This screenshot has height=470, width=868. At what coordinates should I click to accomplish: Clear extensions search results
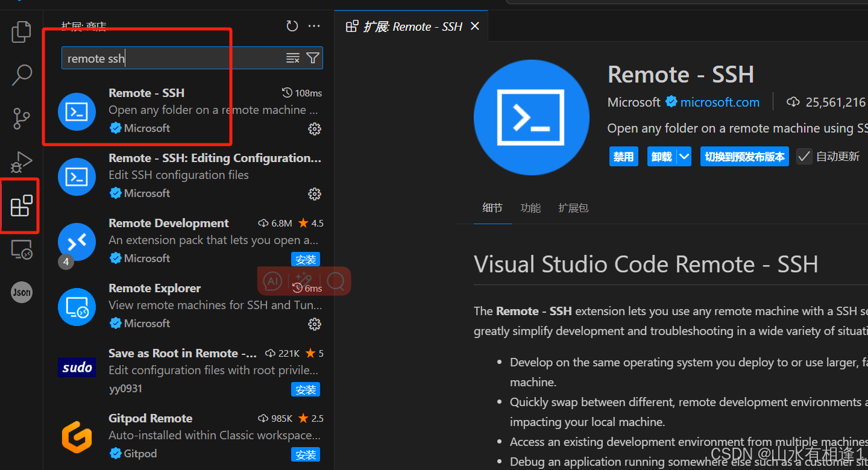click(293, 58)
